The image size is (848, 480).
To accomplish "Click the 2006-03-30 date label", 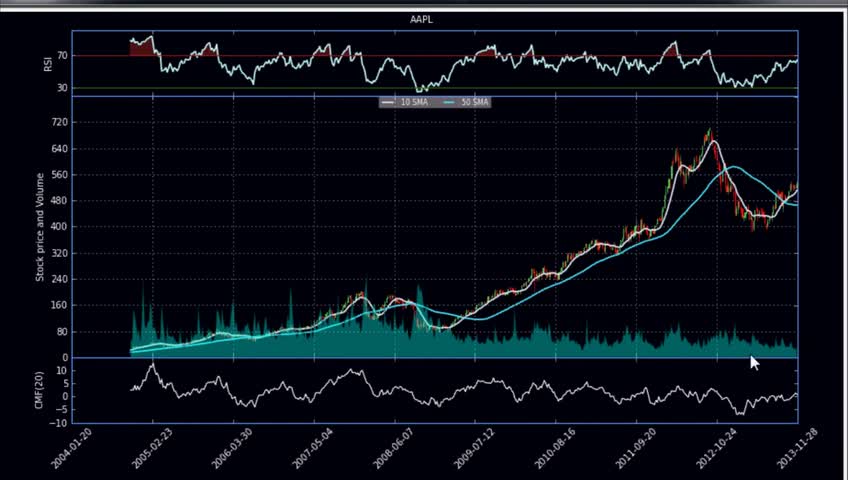I will [233, 448].
